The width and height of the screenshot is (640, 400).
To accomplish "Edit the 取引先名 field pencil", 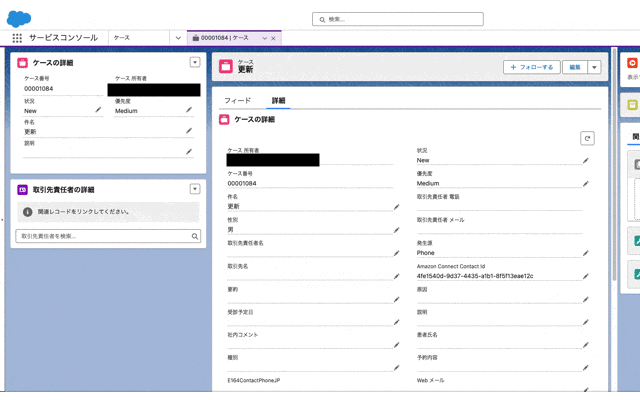I will tap(396, 276).
